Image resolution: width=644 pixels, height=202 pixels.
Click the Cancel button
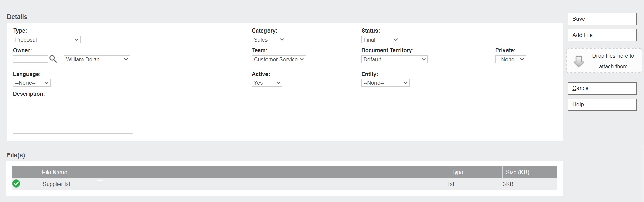coord(602,88)
